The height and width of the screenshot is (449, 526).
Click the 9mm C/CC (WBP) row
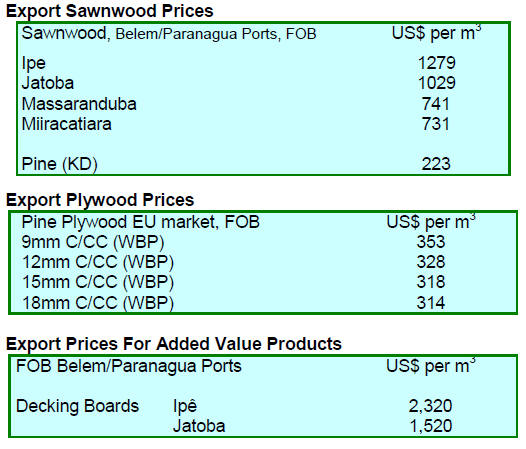[263, 242]
